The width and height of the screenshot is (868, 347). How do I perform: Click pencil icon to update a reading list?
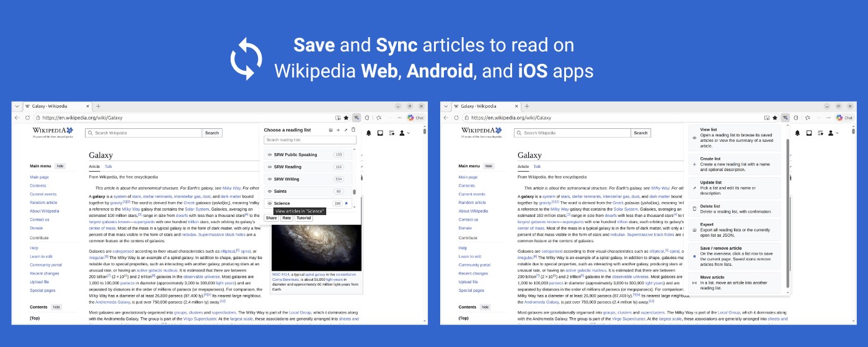[345, 130]
